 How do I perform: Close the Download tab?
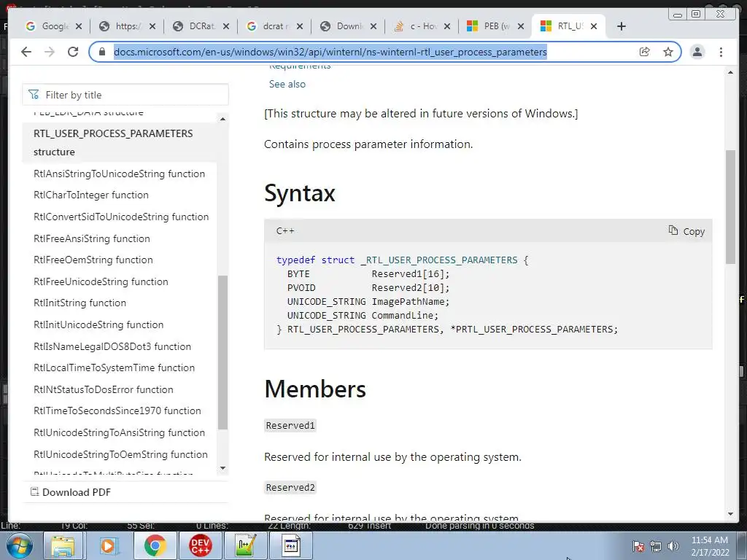coord(373,26)
